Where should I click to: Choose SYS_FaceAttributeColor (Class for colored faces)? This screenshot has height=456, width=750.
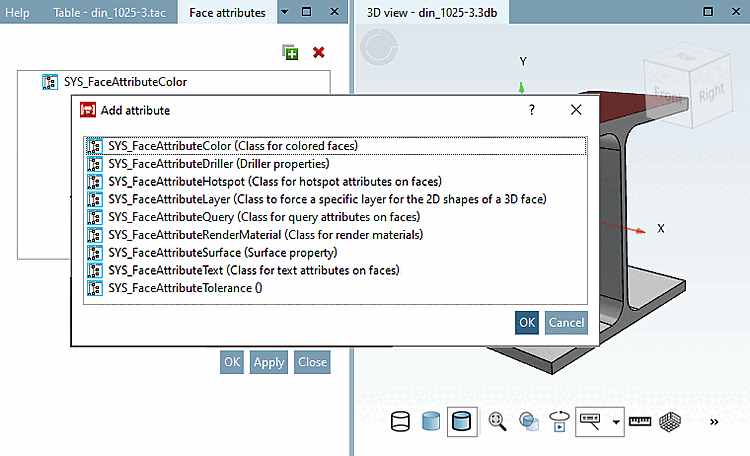335,146
